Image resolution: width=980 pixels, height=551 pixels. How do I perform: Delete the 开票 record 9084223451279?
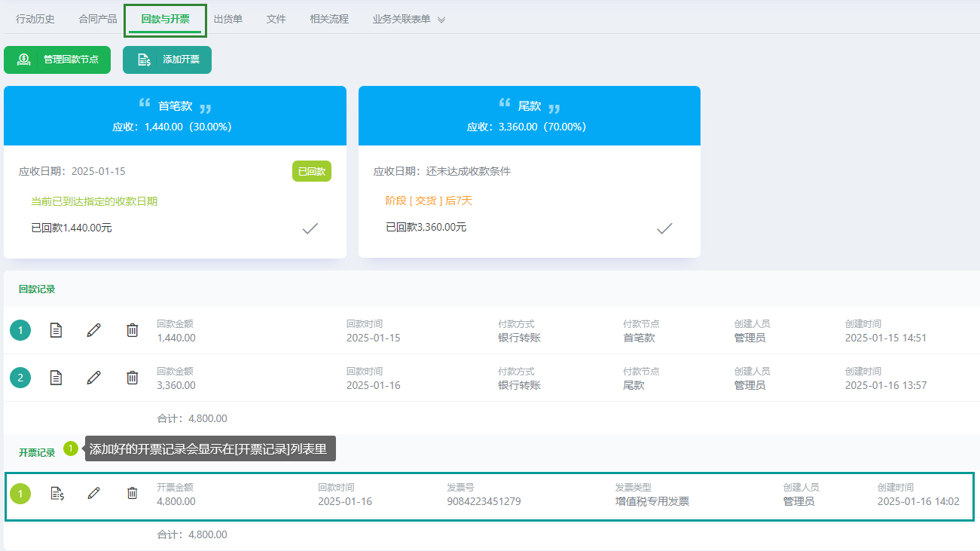point(133,494)
